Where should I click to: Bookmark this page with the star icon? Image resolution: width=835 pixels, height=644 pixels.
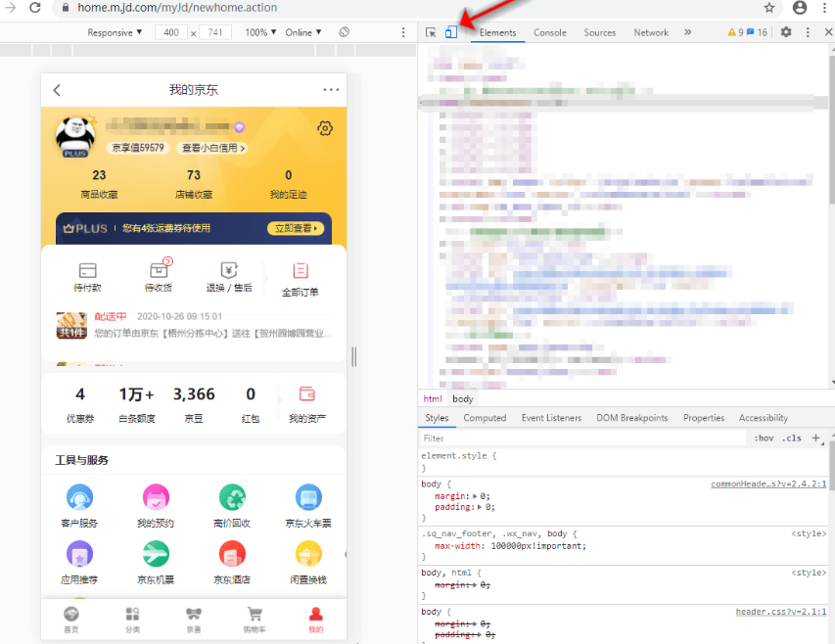[x=769, y=8]
